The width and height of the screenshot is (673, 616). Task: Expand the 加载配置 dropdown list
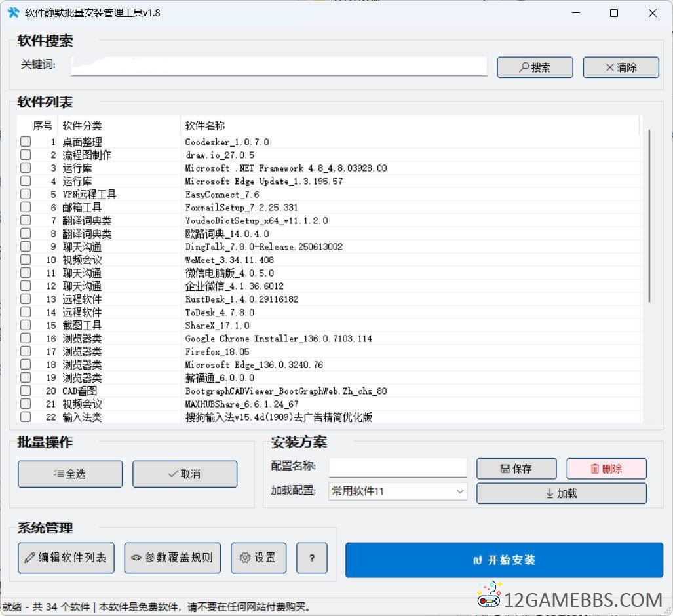(459, 491)
